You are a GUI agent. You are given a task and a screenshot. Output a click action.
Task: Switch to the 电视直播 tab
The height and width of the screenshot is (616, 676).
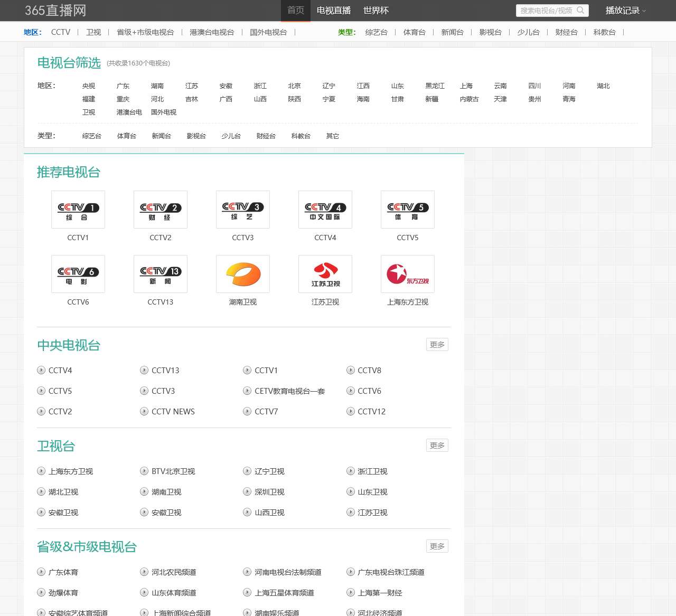tap(333, 10)
